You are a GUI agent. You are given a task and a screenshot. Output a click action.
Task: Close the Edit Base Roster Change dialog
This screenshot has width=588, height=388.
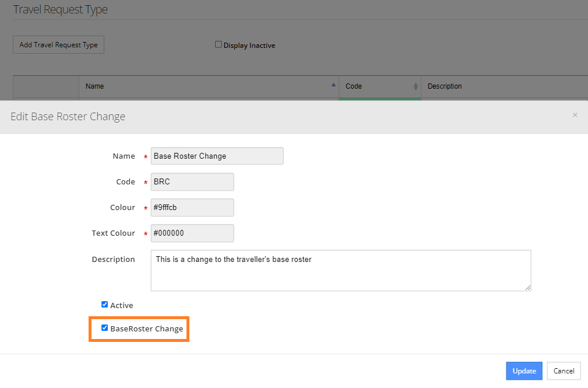point(575,116)
